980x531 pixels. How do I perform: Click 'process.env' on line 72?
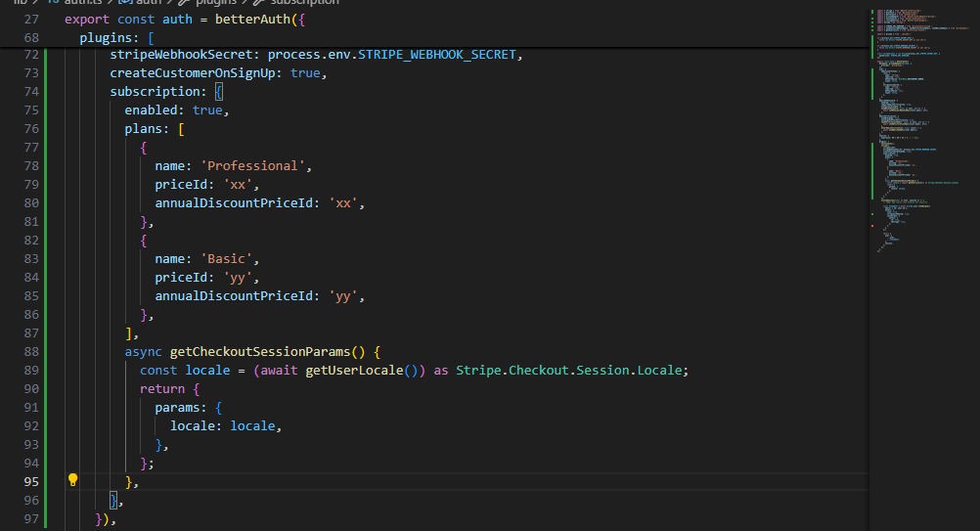tap(309, 55)
